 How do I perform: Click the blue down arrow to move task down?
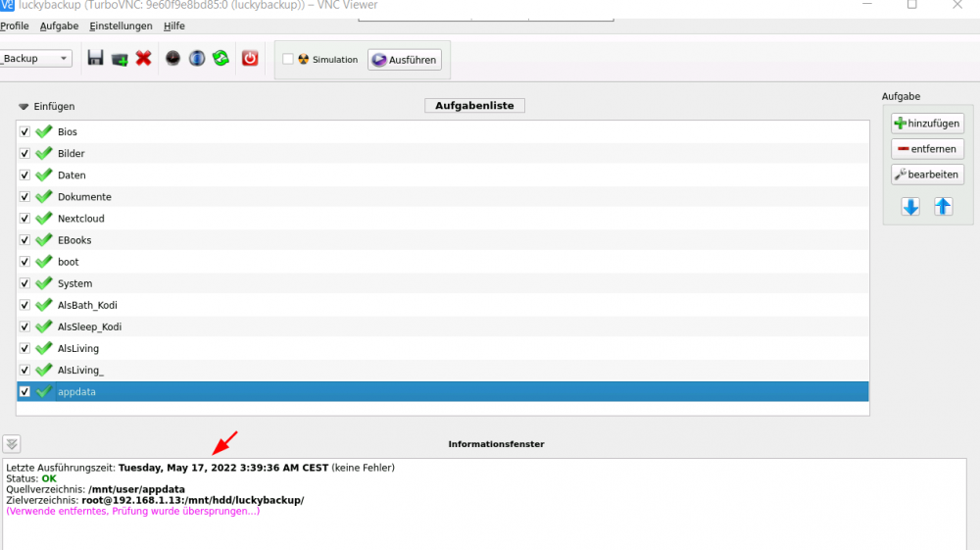tap(910, 206)
